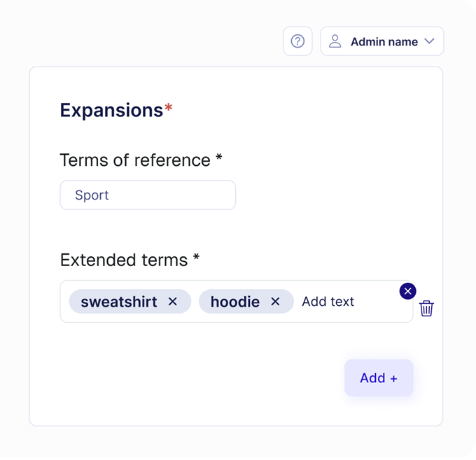
Task: Delete the extended terms row via trash icon
Action: pyautogui.click(x=426, y=308)
